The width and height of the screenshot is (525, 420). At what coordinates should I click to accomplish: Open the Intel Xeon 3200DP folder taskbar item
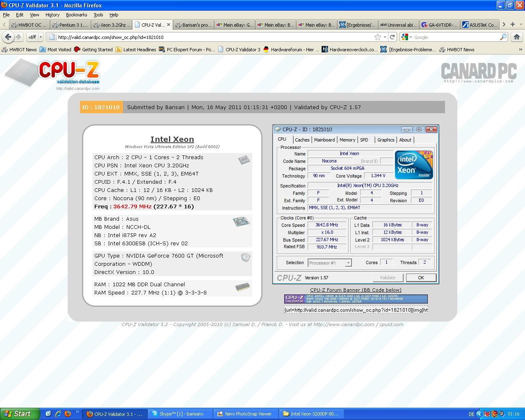point(311,414)
